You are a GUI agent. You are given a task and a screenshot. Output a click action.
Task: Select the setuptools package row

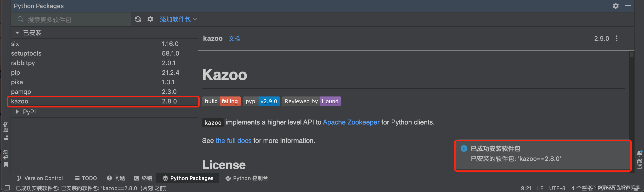click(x=104, y=53)
